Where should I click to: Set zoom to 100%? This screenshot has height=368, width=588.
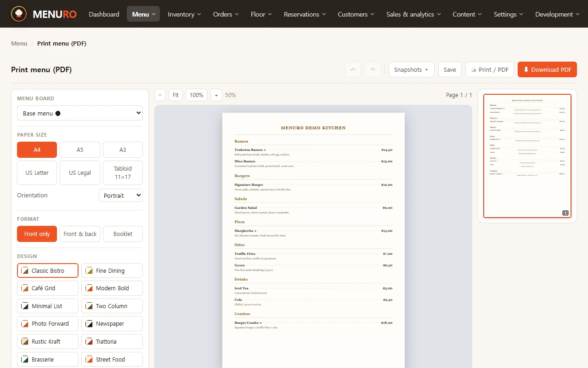197,95
